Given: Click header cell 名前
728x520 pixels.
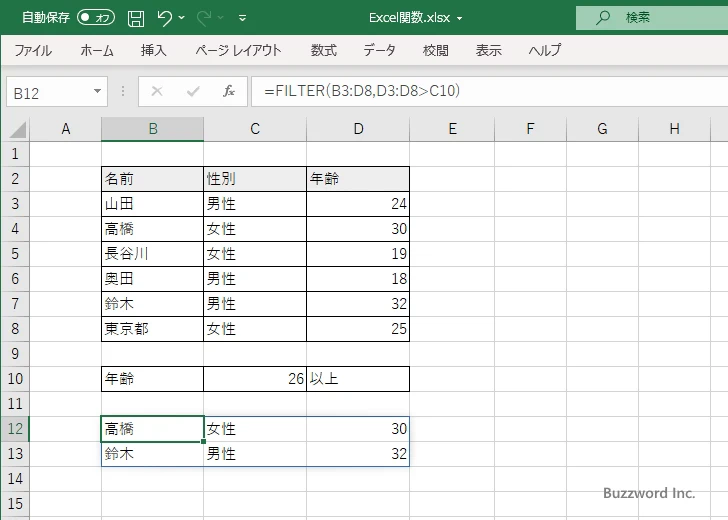Looking at the screenshot, I should pyautogui.click(x=152, y=179).
